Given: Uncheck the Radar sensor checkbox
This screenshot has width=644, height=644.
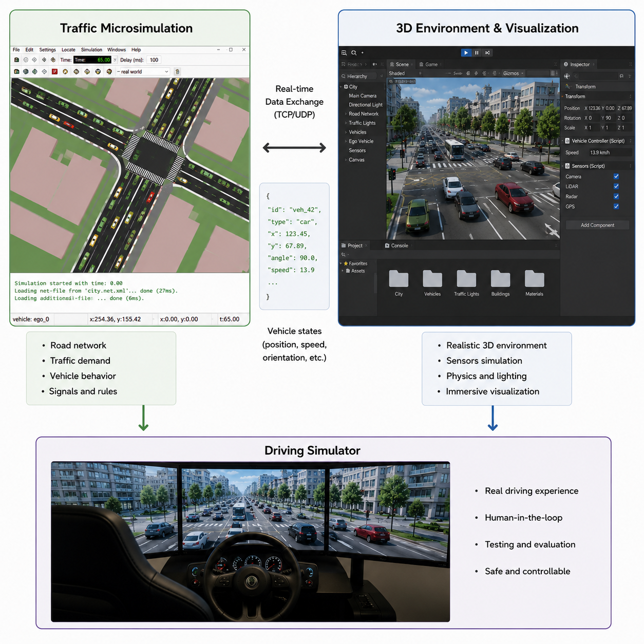Looking at the screenshot, I should click(616, 196).
